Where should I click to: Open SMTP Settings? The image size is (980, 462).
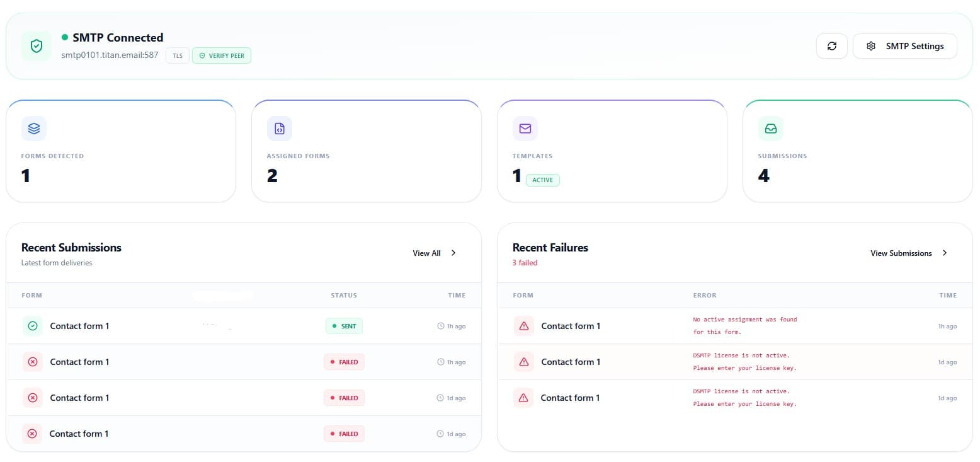point(905,46)
